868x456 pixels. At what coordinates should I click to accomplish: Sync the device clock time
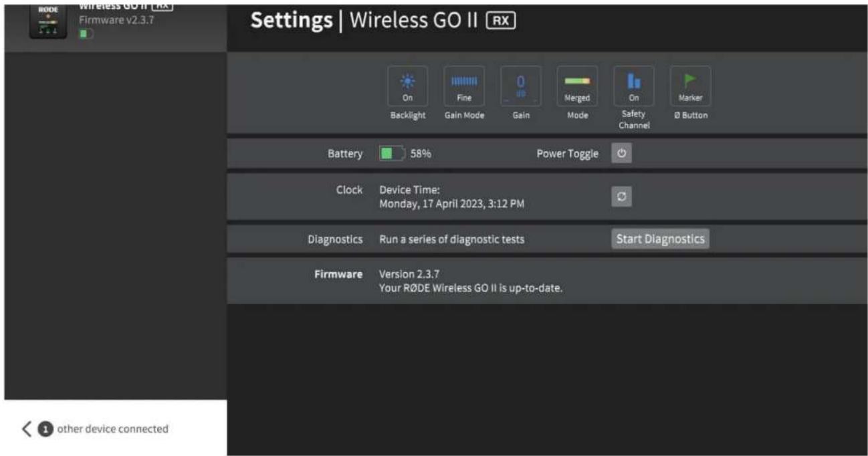621,197
